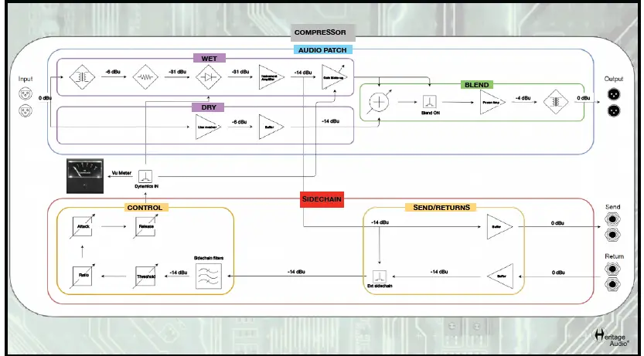
Task: Toggle the Dynamics IN switch
Action: click(145, 176)
